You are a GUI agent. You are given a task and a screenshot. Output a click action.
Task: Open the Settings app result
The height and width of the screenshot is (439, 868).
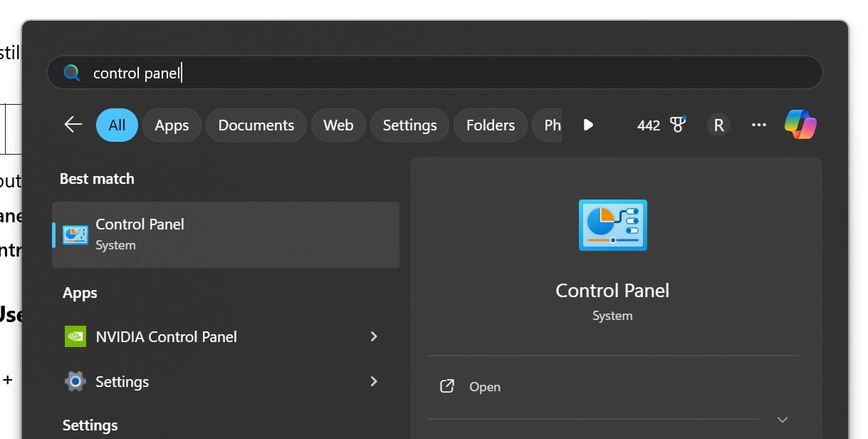pos(226,381)
